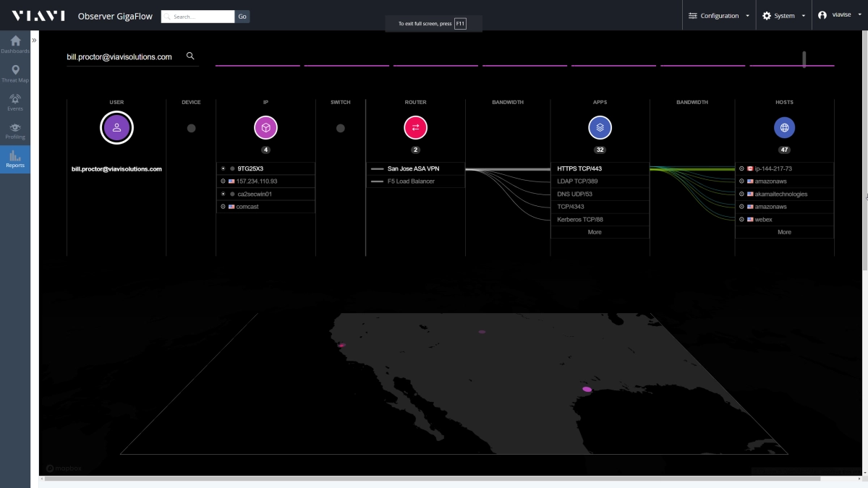Open the Events sidebar section
Screen dimensions: 868x488
(15, 102)
